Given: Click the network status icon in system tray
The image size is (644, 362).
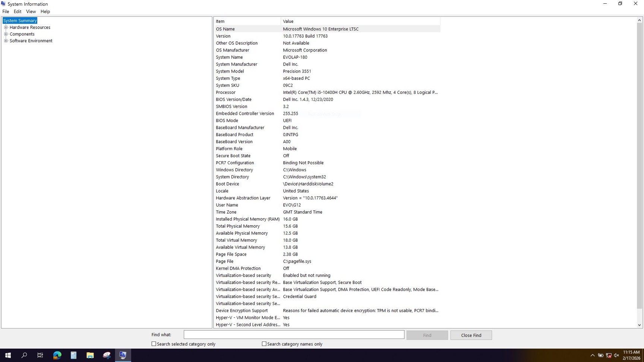Looking at the screenshot, I should (609, 355).
